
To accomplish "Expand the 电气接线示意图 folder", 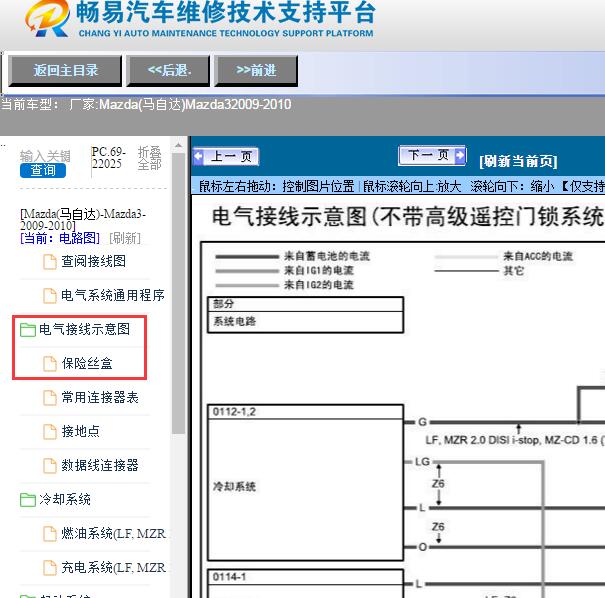I will [84, 329].
